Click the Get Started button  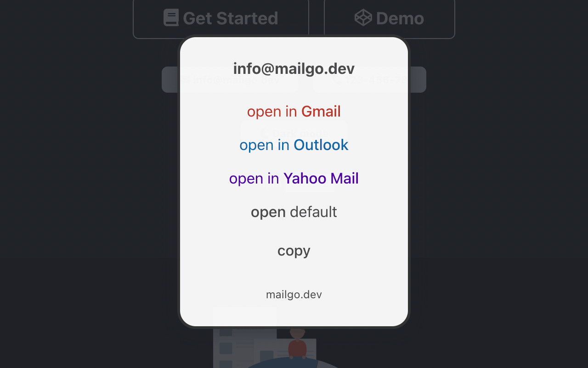coord(221,18)
